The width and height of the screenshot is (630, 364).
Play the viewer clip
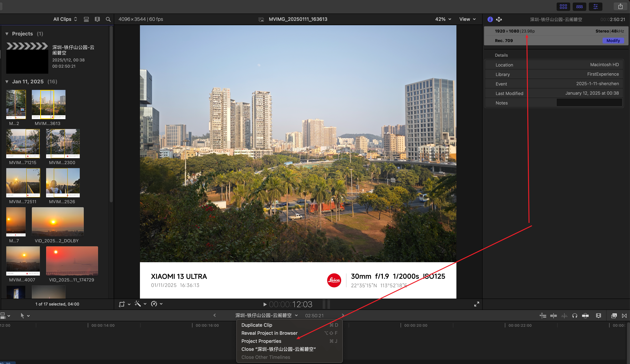click(x=265, y=304)
